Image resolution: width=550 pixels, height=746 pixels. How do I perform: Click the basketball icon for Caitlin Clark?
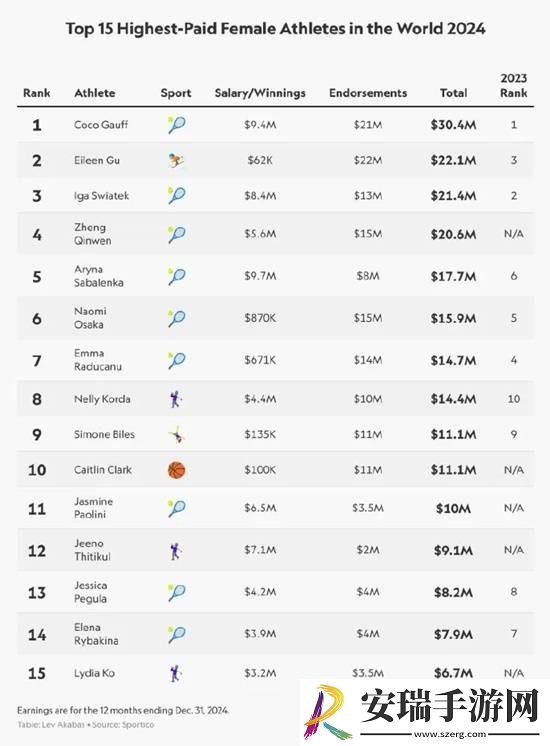click(x=177, y=470)
